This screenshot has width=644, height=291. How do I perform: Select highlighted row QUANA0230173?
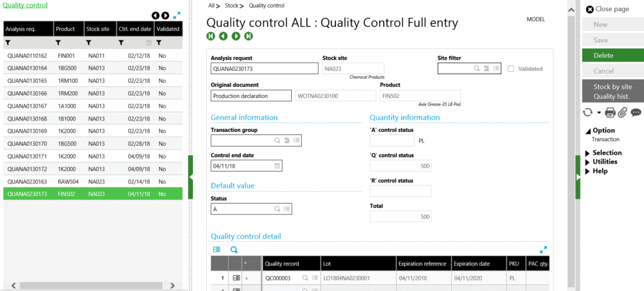pos(93,194)
